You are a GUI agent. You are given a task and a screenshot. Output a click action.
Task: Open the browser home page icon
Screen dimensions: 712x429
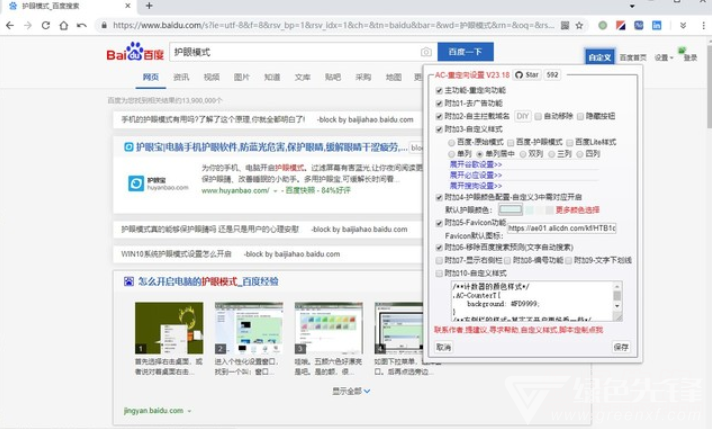pos(64,25)
